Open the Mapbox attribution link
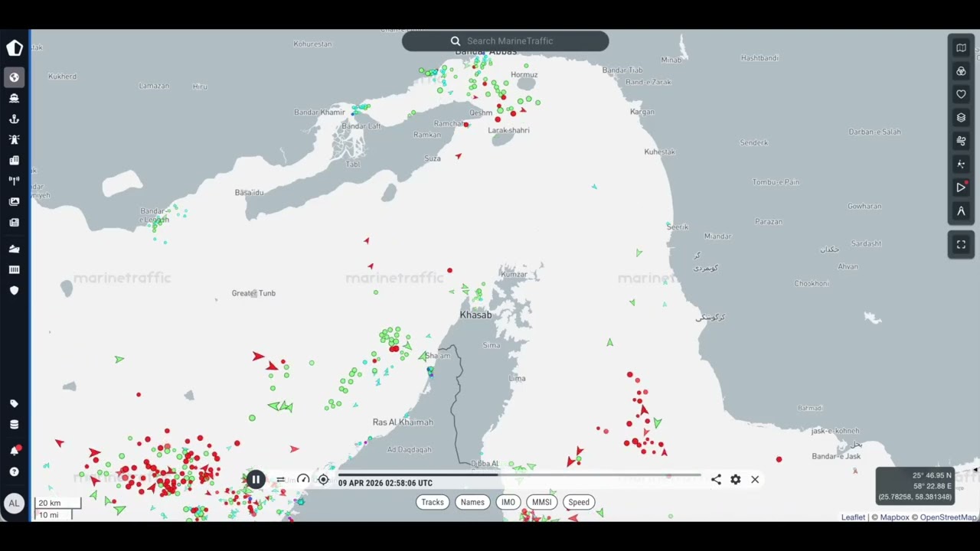 (894, 517)
